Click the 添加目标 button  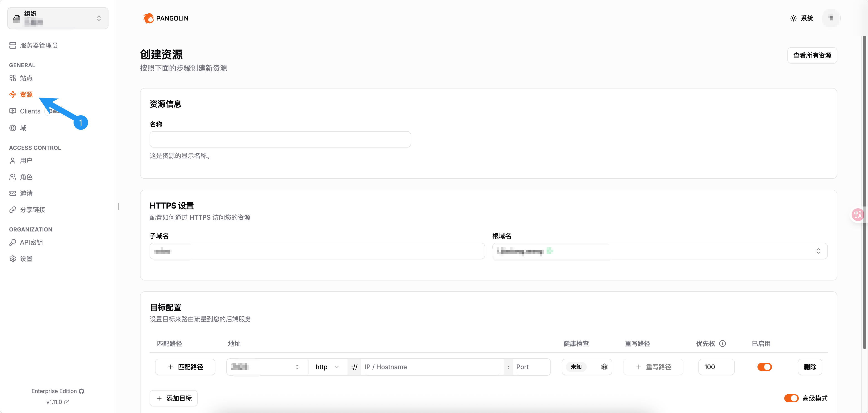point(174,398)
